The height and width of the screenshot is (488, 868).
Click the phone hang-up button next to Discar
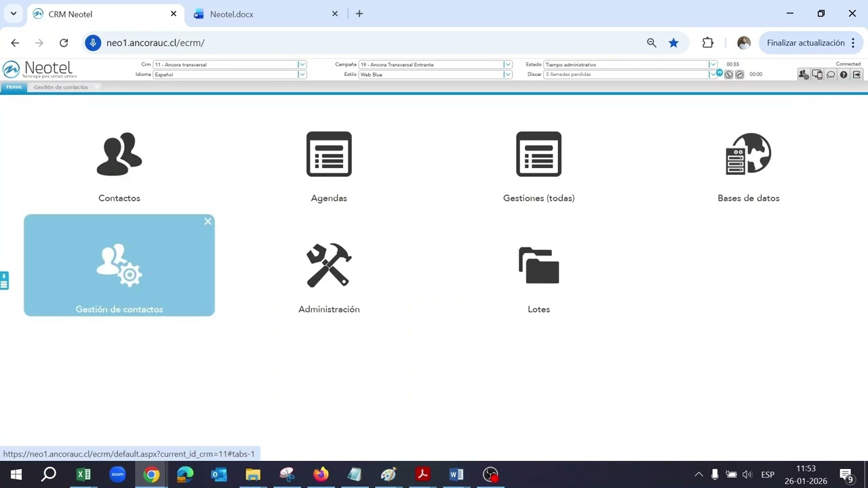pyautogui.click(x=740, y=75)
